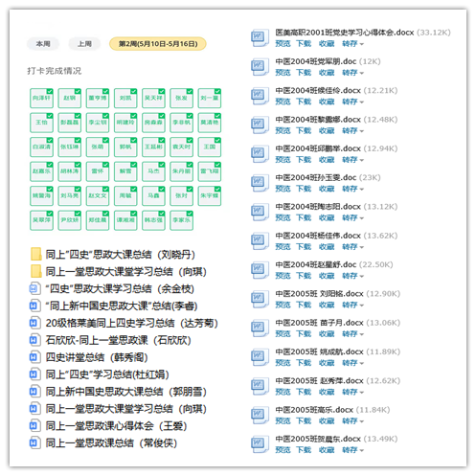Toggle the check-in card for 李家乐

point(182,220)
